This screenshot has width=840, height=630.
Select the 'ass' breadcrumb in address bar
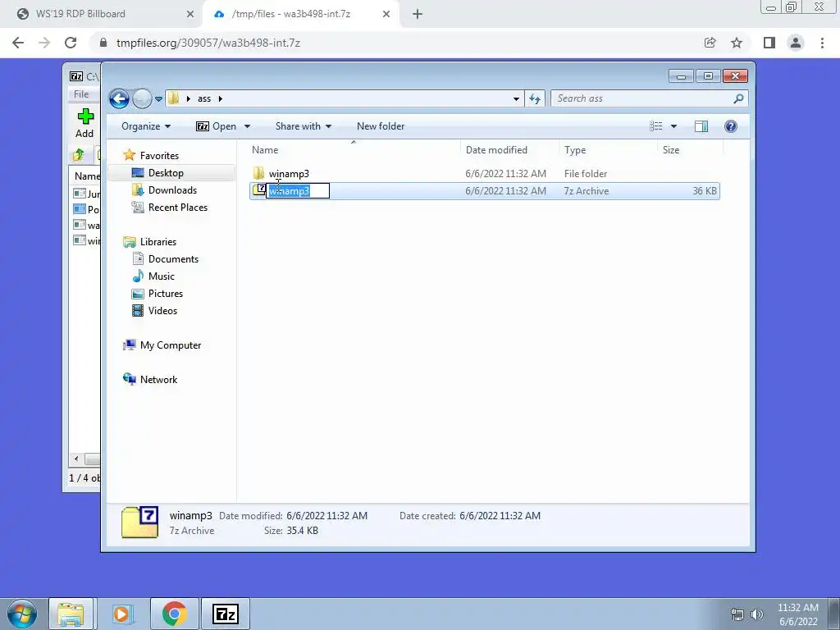[x=204, y=98]
